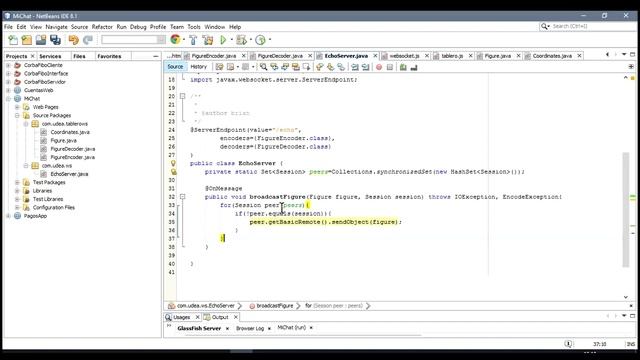The width and height of the screenshot is (640, 360).
Task: Expand the CuentasWeb project node
Action: (x=8, y=90)
